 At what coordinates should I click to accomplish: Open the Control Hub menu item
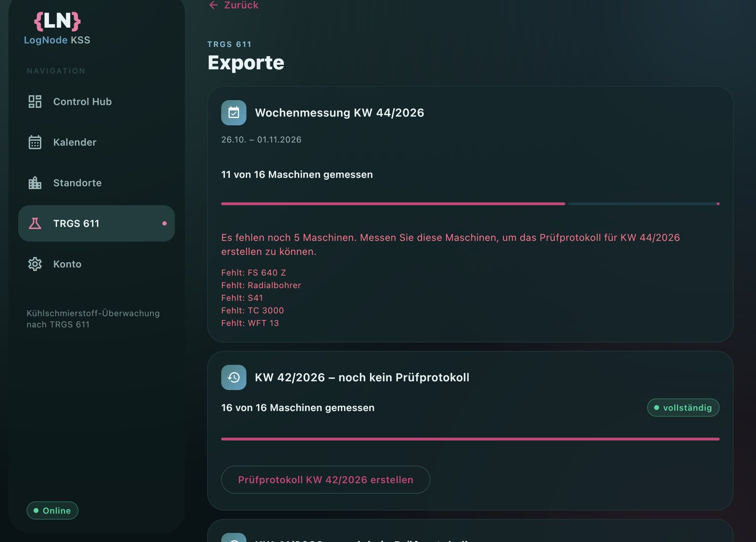97,102
